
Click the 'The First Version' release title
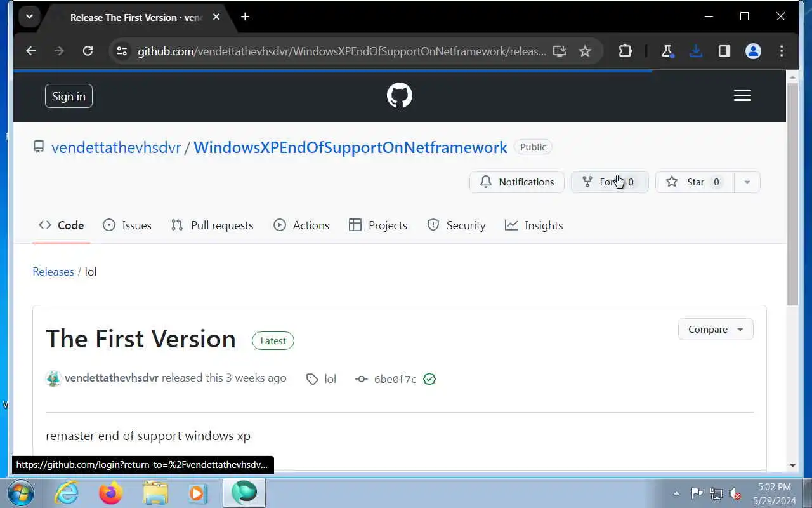click(141, 339)
